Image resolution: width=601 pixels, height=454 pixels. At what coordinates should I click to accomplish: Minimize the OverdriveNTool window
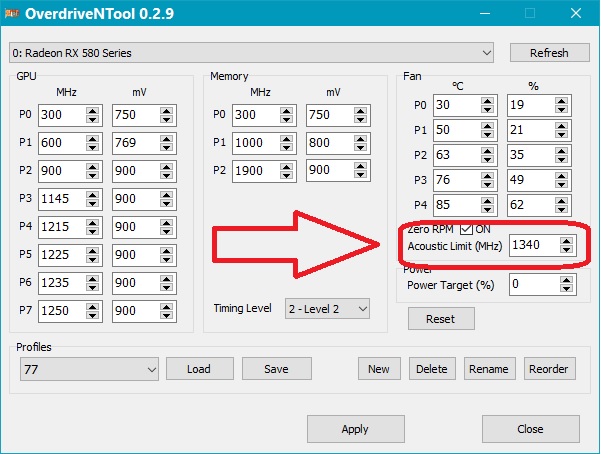click(485, 13)
